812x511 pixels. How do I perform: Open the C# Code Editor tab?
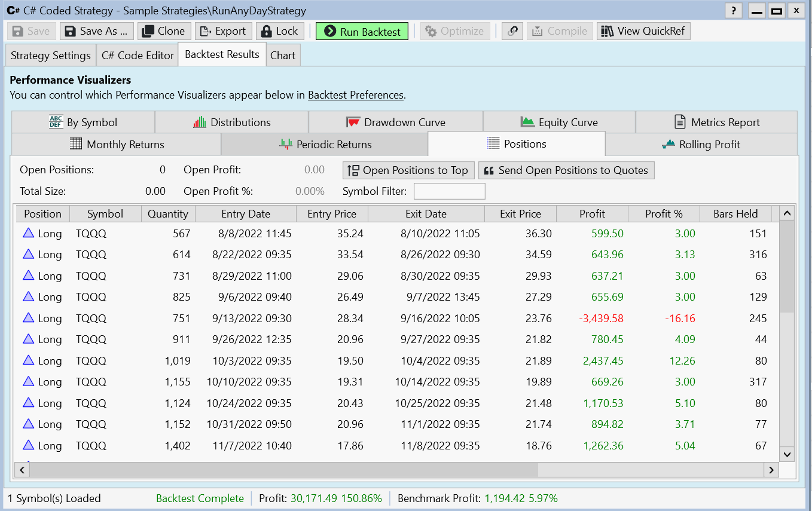point(138,56)
